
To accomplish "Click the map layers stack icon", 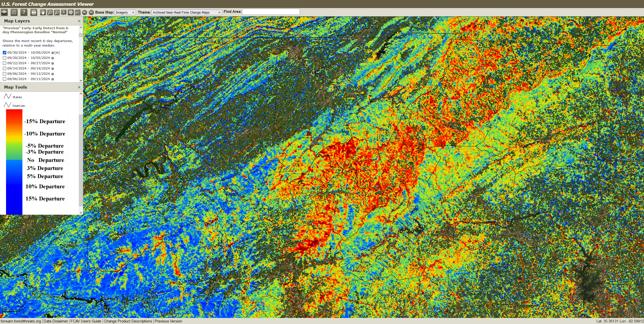I will pos(4,12).
